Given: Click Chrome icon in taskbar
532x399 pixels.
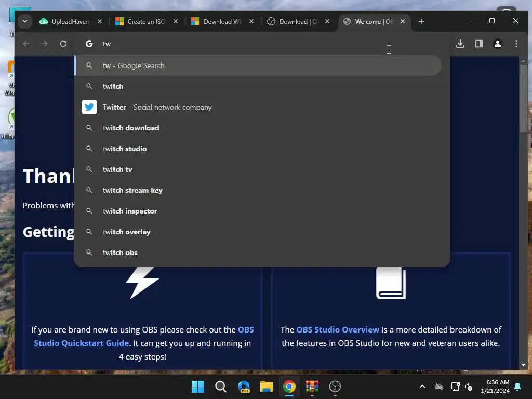Looking at the screenshot, I should [x=289, y=387].
